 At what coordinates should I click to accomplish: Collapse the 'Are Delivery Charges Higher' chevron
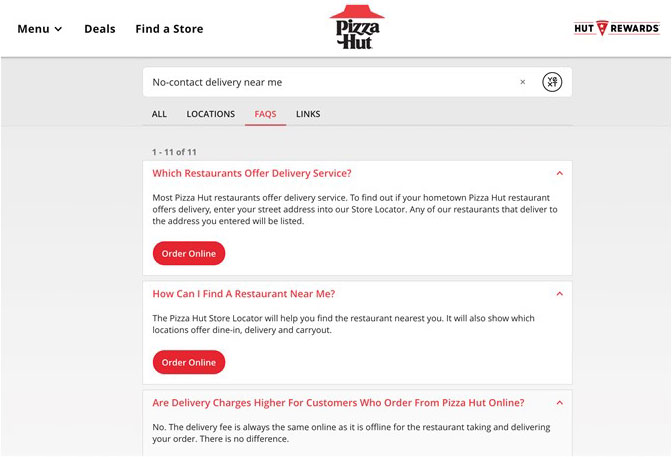coord(559,403)
